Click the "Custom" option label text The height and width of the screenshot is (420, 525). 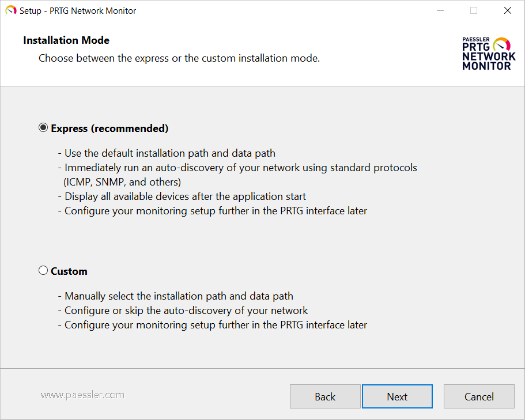pyautogui.click(x=69, y=271)
